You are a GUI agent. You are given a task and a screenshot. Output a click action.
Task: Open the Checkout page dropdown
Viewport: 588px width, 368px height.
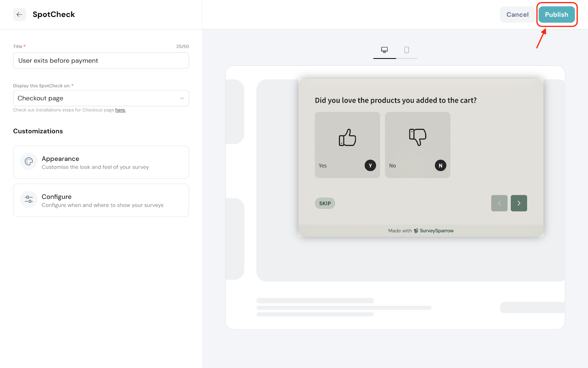click(x=101, y=98)
